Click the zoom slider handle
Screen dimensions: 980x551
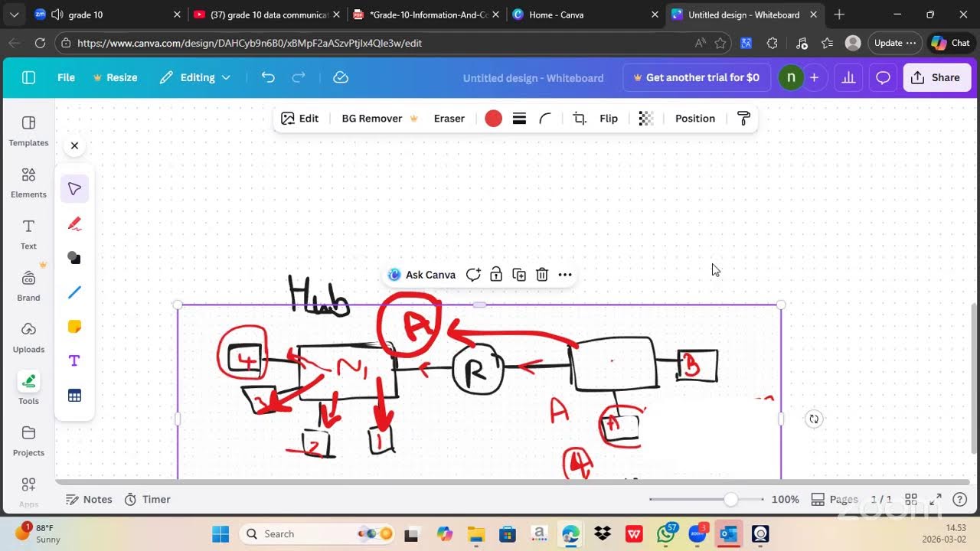pyautogui.click(x=731, y=500)
